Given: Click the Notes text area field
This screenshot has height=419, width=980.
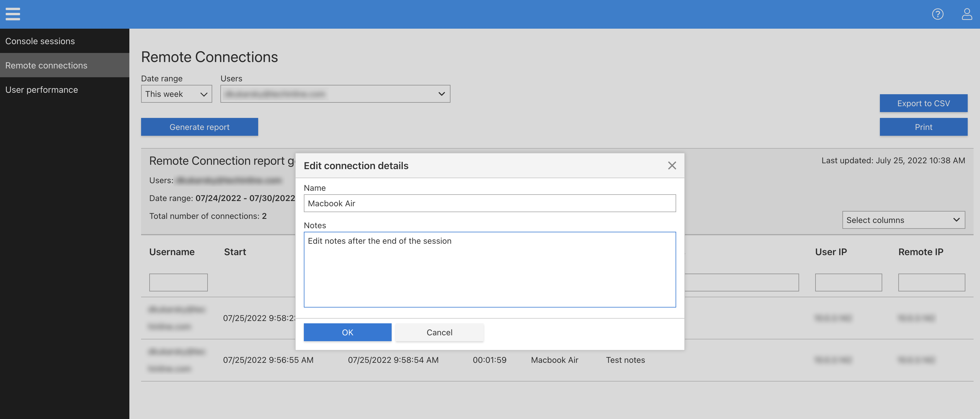Looking at the screenshot, I should pos(489,269).
